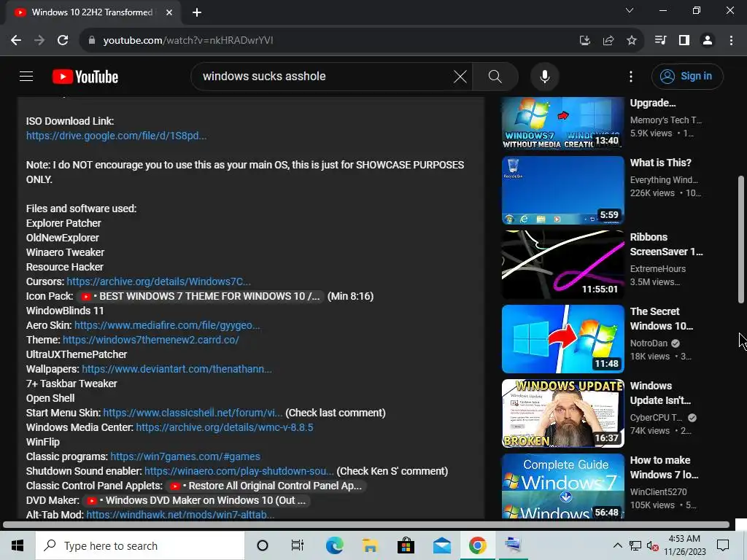The image size is (747, 560).
Task: Click the ExtremeHours channel name
Action: point(658,269)
